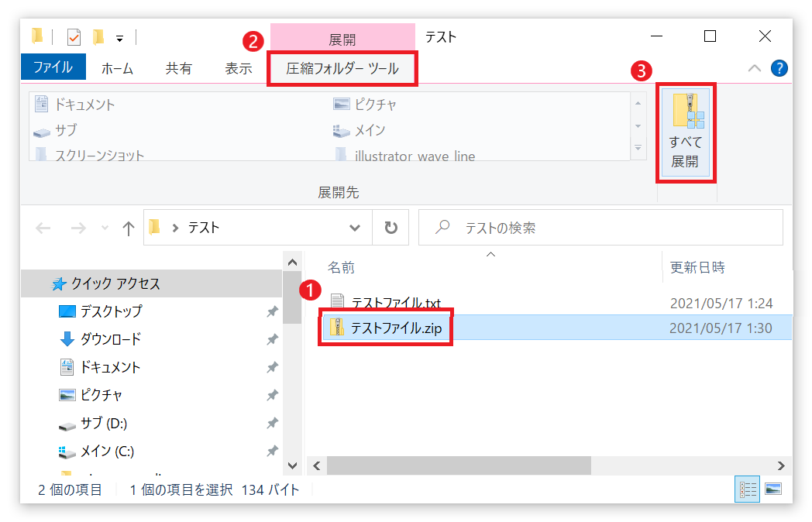
Task: Switch to large icons view in status bar
Action: 772,489
